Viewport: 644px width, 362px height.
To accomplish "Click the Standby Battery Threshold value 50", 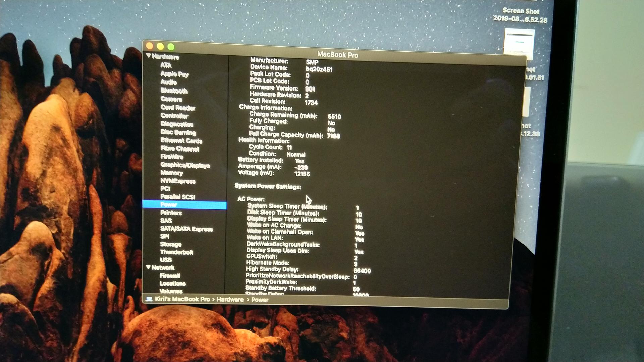I will tap(356, 289).
